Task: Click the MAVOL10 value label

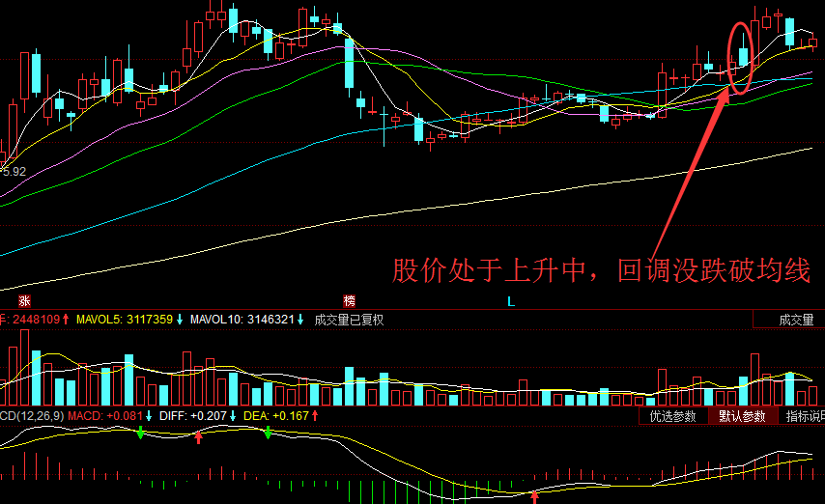Action: [242, 320]
